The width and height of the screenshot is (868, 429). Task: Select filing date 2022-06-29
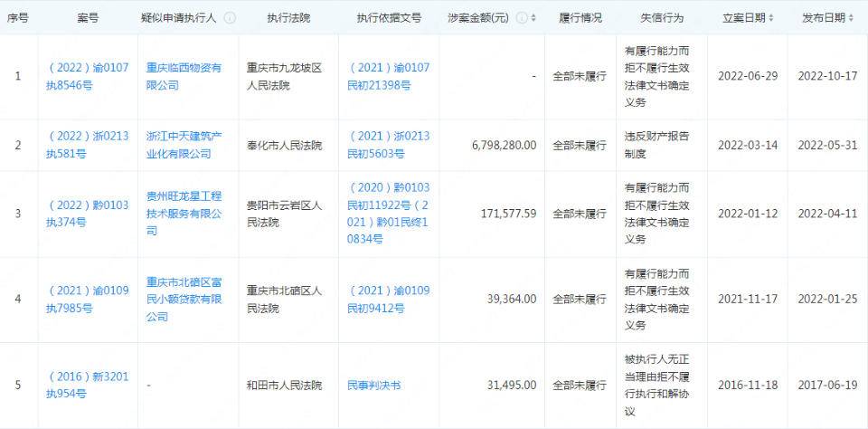(748, 77)
